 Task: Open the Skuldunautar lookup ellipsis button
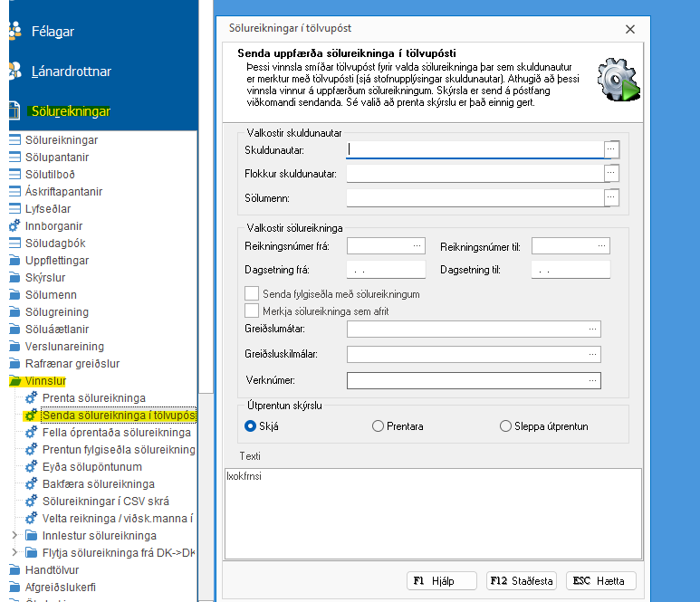coord(611,148)
